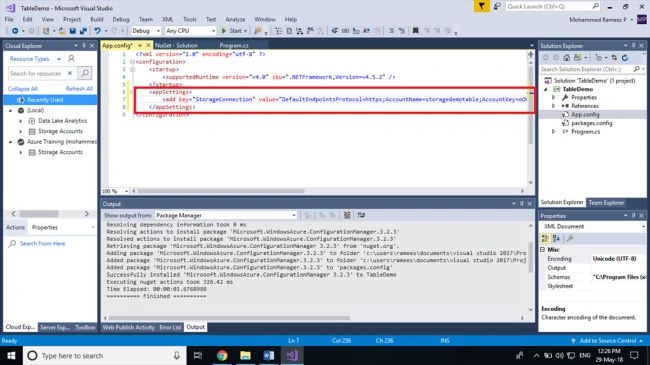
Task: Open the Build menu
Action: click(97, 19)
